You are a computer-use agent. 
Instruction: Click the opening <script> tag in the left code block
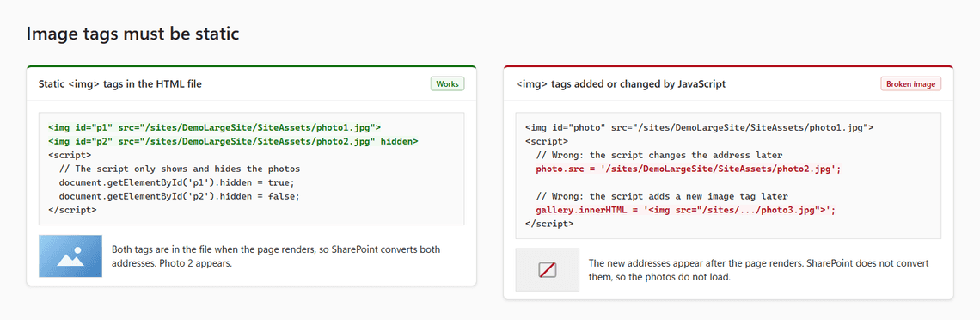(70, 155)
